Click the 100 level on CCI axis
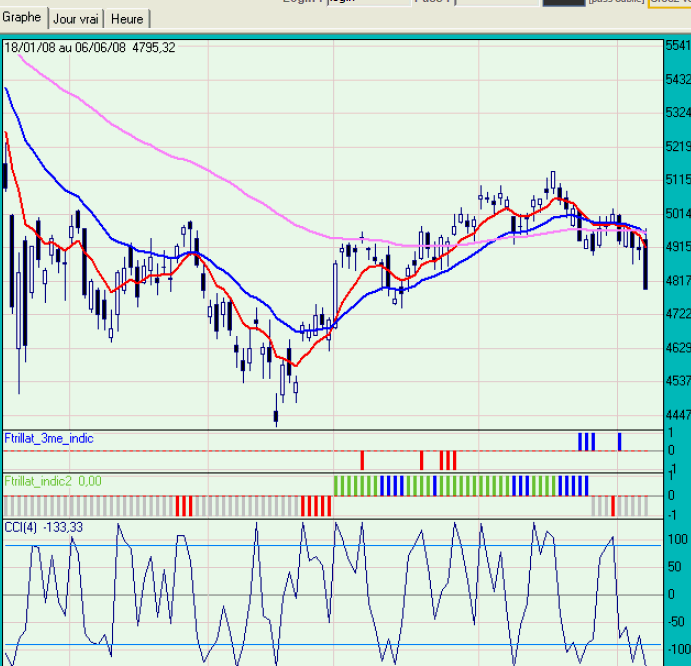This screenshot has width=691, height=666. coord(677,539)
